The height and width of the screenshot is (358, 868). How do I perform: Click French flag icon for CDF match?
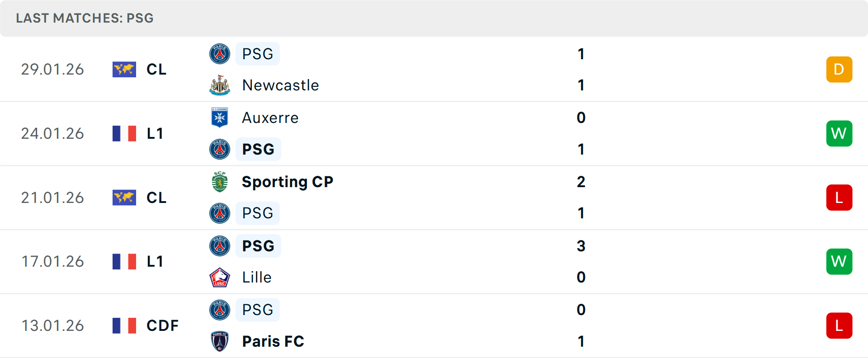pyautogui.click(x=124, y=325)
